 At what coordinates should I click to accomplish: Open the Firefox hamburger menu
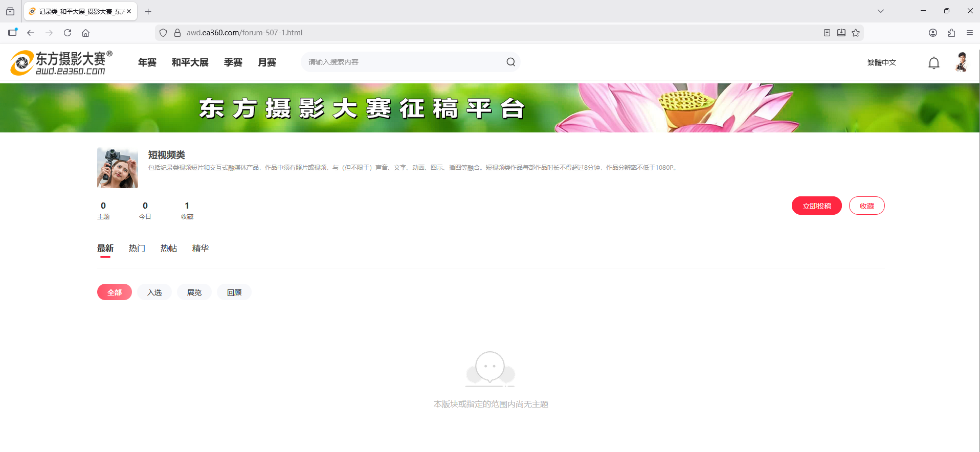[x=969, y=33]
